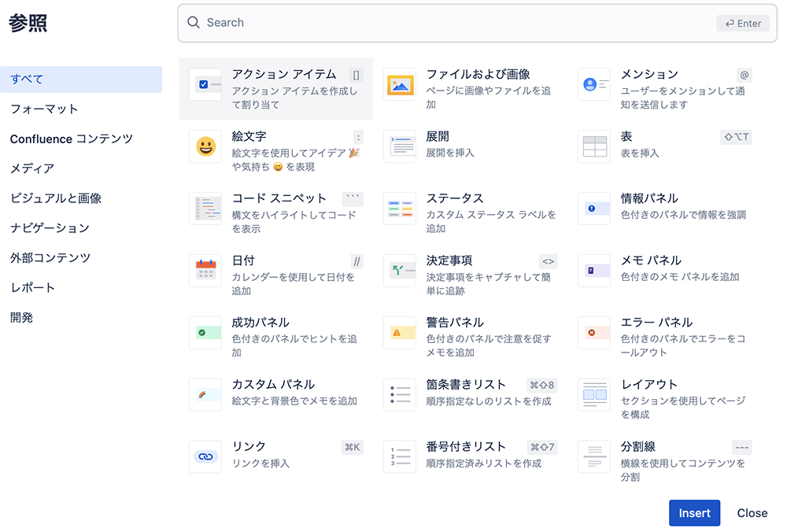Click the note panel (メモ パネル) icon
This screenshot has height=532, width=787.
[594, 271]
